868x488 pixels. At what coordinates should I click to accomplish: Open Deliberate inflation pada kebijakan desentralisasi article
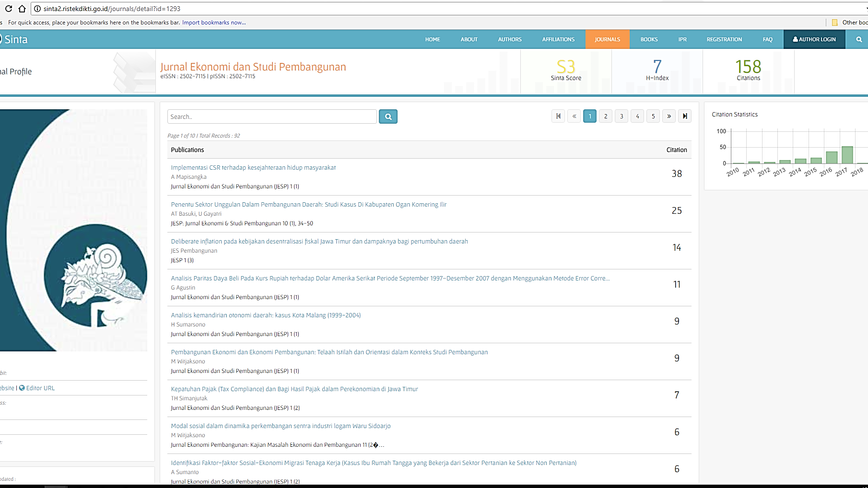tap(319, 241)
